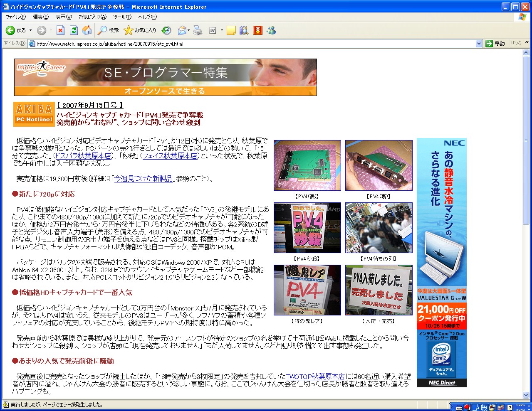Click the ●新たに720pに対応 section heading
The image size is (532, 411).
(x=44, y=194)
